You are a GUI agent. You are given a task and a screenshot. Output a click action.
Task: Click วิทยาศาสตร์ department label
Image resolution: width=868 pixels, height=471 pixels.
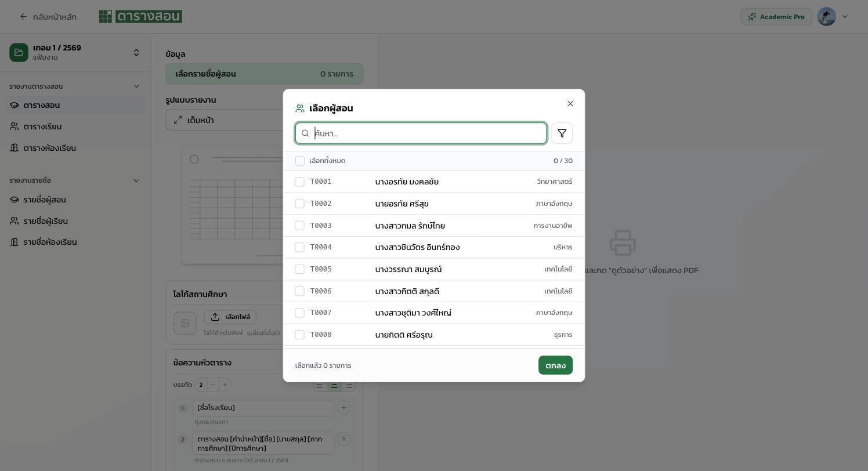(x=555, y=182)
